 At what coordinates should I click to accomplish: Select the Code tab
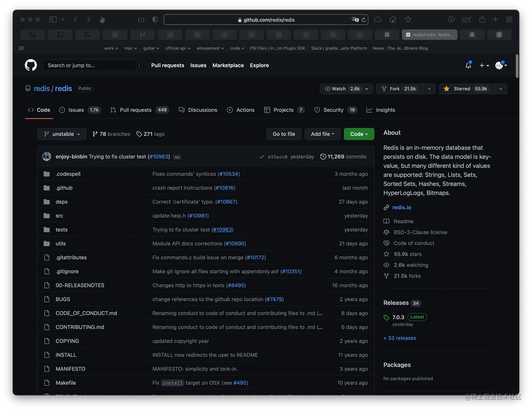(x=39, y=110)
